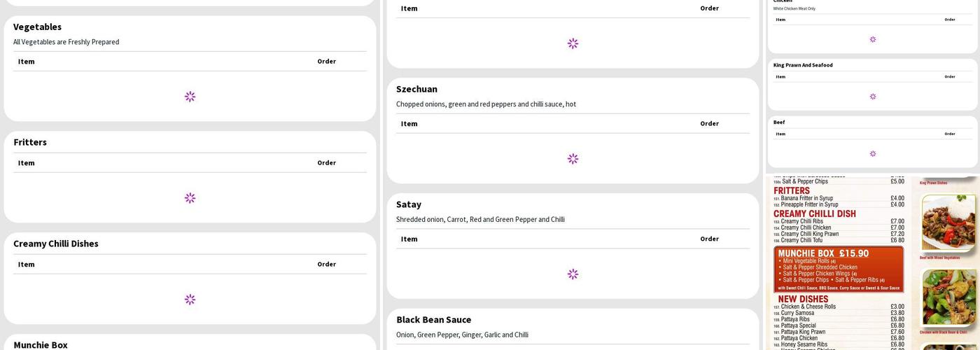Click the Creamy Chilli Dishes loading spinner
980x350 pixels.
tap(190, 300)
